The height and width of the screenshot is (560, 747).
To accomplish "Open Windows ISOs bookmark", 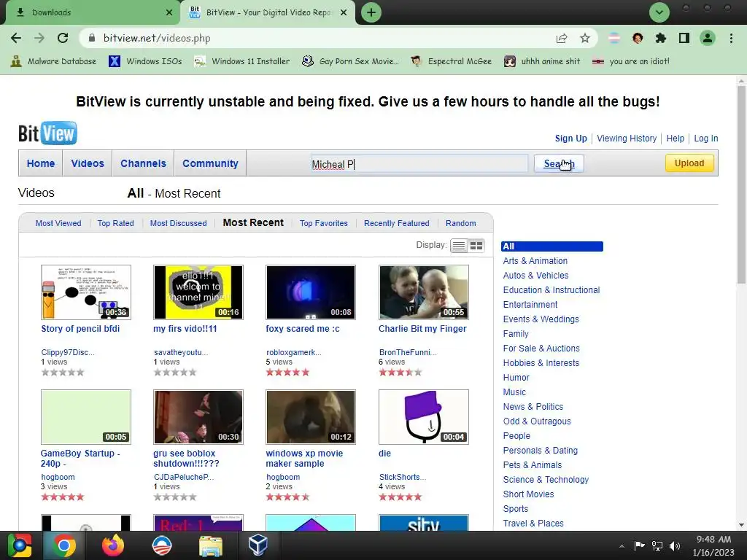I will click(145, 61).
